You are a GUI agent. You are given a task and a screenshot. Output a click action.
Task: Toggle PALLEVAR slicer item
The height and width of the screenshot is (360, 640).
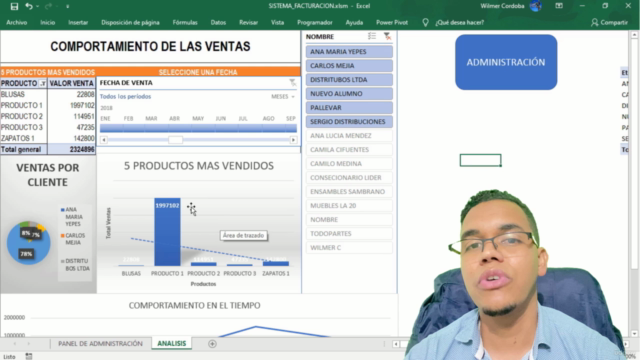(349, 108)
